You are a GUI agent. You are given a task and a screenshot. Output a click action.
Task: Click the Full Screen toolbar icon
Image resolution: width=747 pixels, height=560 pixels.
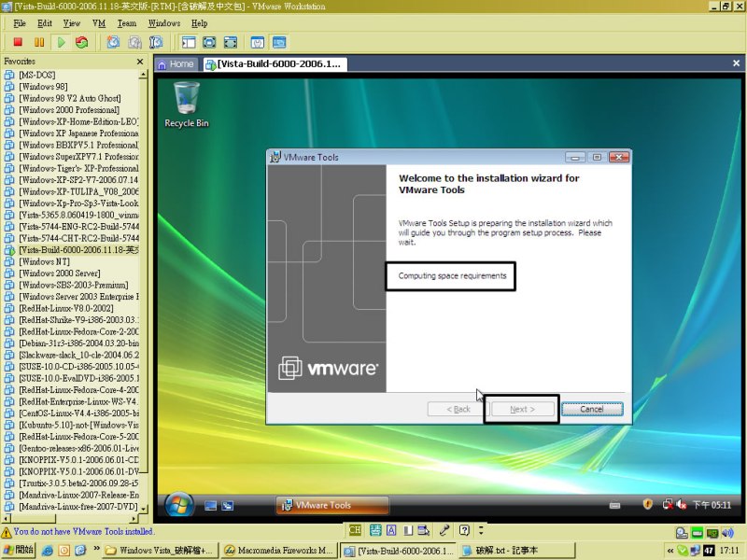pos(209,42)
